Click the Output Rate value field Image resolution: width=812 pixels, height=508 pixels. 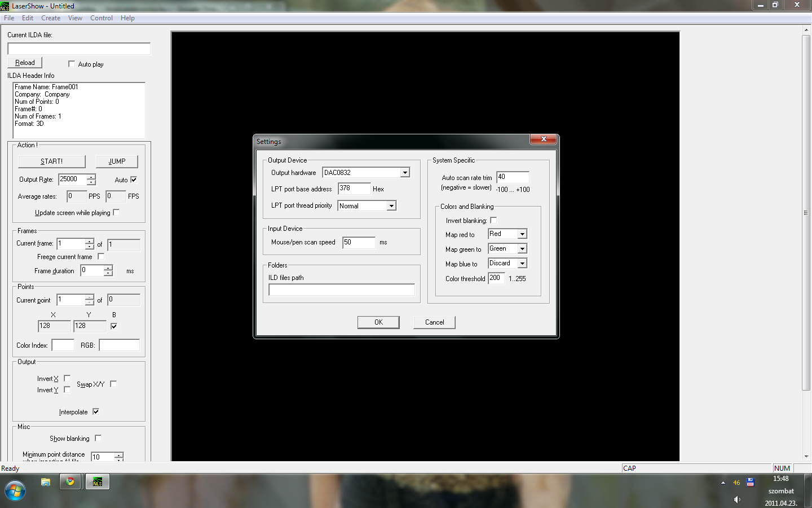pyautogui.click(x=73, y=179)
